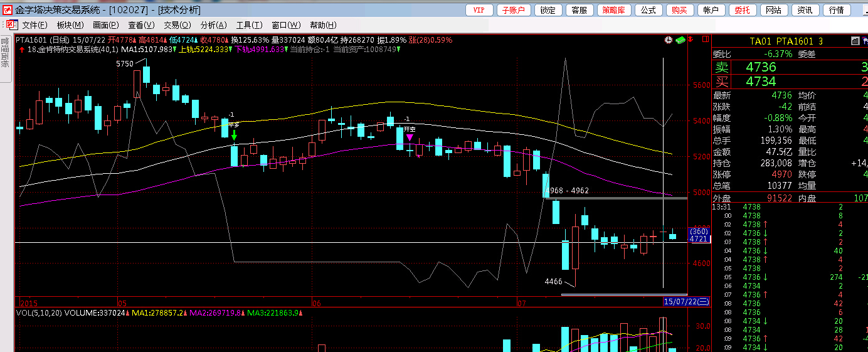The height and width of the screenshot is (352, 868).
Task: Click the 买 buy price label
Action: click(x=723, y=82)
